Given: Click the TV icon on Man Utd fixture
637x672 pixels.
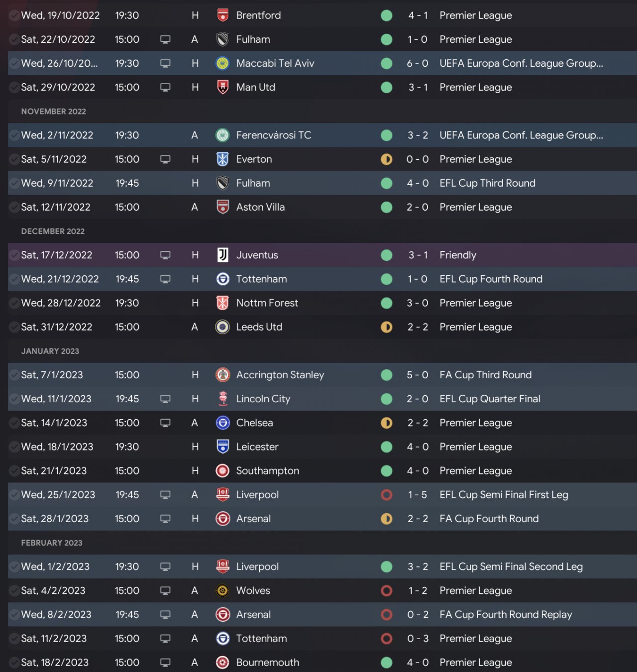Looking at the screenshot, I should pos(165,88).
